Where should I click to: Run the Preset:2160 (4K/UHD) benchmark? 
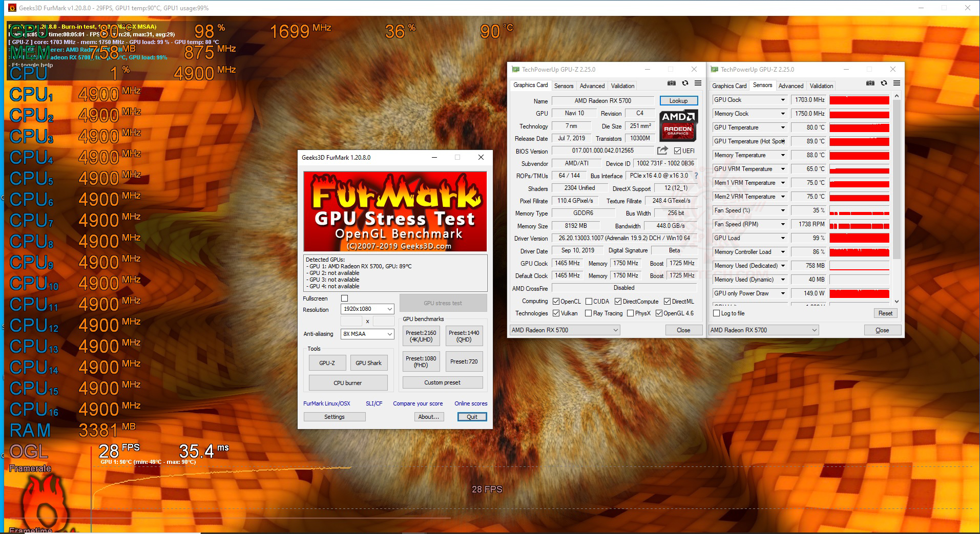click(x=421, y=336)
